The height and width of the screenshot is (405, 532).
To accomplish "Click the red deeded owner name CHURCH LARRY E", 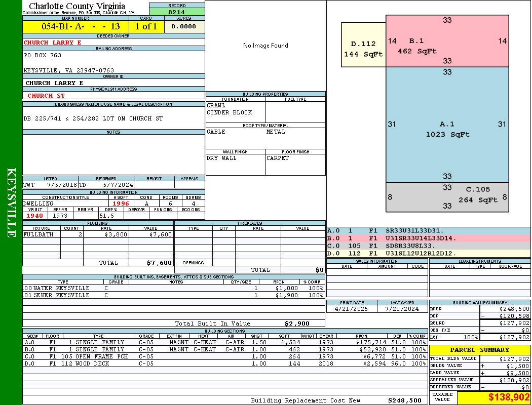I will pyautogui.click(x=53, y=43).
